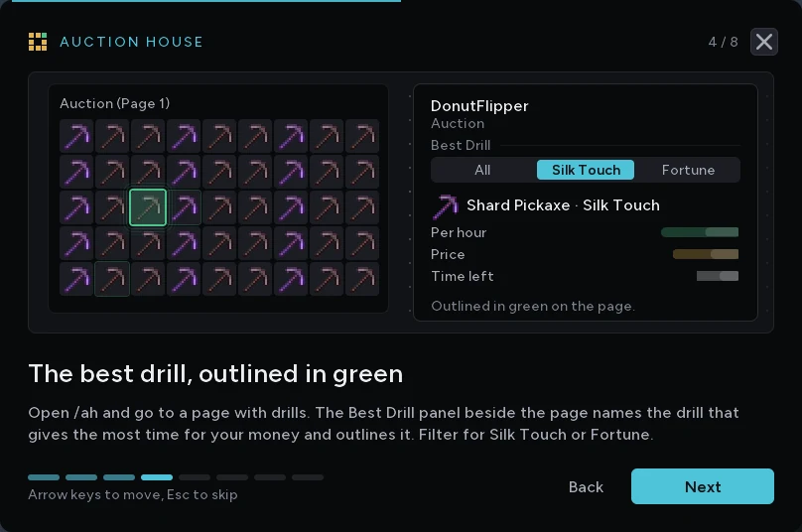Close the Auction House tutorial dialog
Screen dimensions: 802x532
[x=764, y=42]
